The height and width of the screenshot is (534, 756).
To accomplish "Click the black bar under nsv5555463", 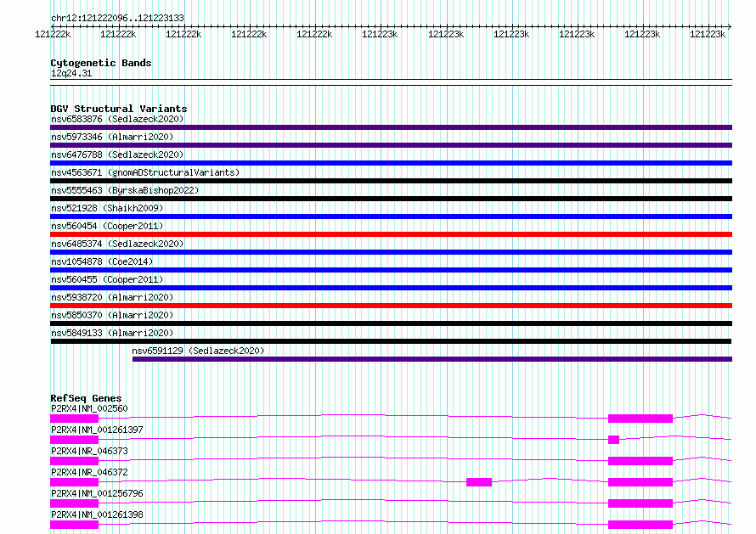I will [x=391, y=199].
